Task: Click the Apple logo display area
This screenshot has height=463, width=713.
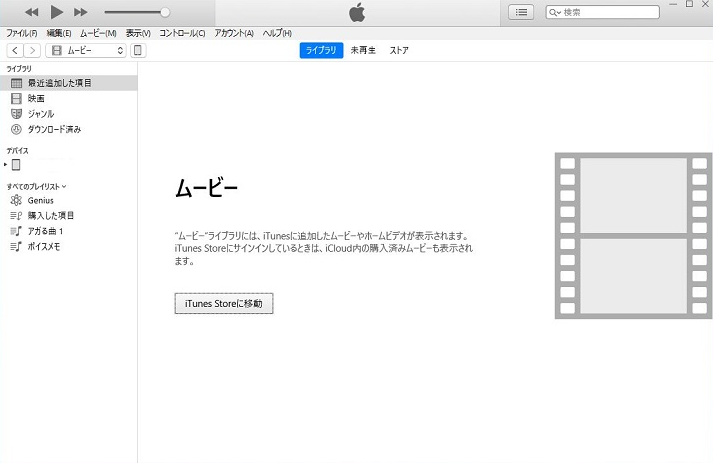Action: click(357, 13)
